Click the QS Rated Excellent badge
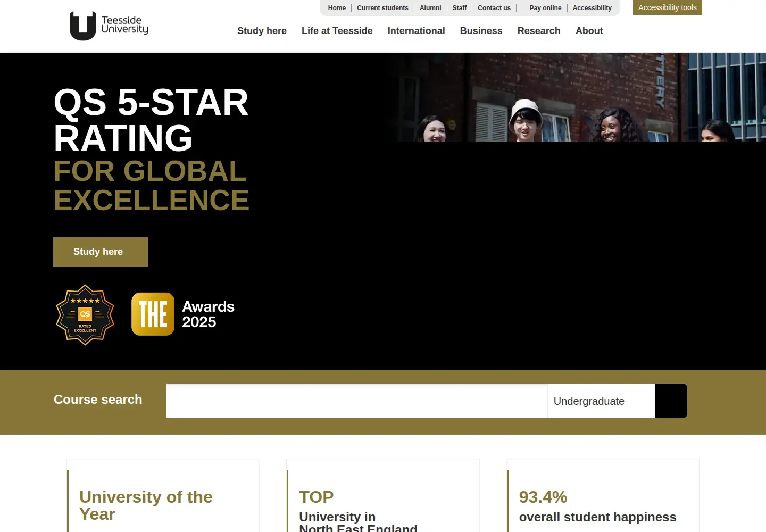This screenshot has width=766, height=532. click(x=85, y=315)
